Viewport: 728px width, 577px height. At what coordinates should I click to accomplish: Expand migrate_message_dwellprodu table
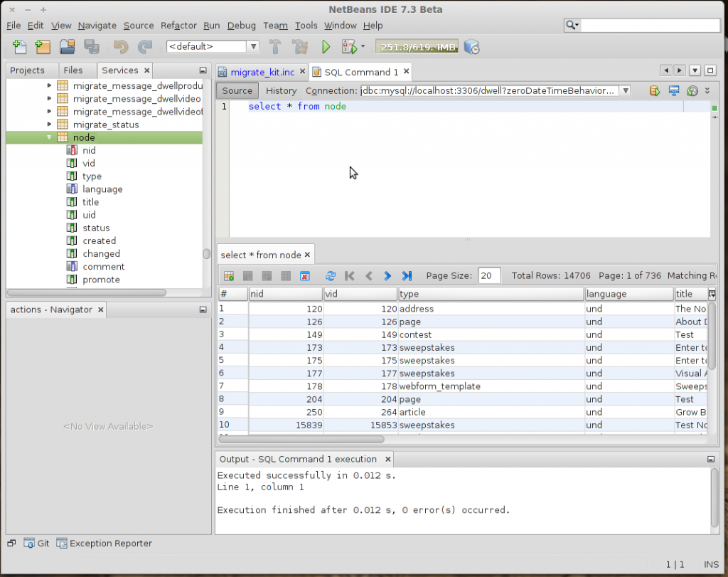tap(49, 85)
